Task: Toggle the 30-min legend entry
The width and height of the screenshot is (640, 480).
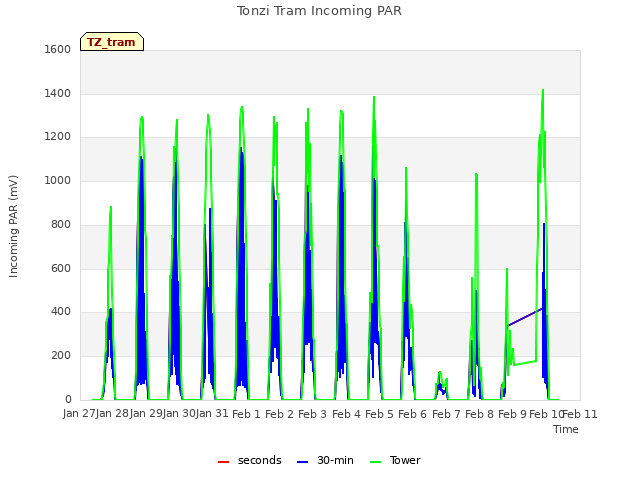Action: [325, 461]
